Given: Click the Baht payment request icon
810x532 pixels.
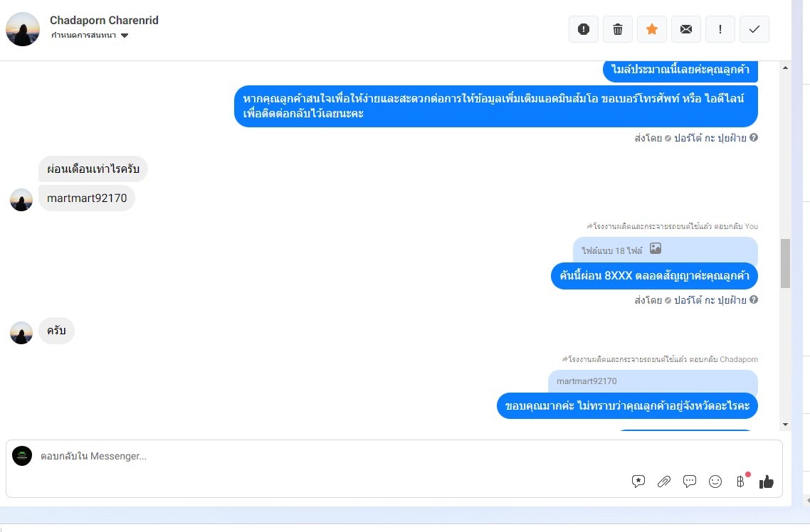Looking at the screenshot, I should pyautogui.click(x=740, y=482).
